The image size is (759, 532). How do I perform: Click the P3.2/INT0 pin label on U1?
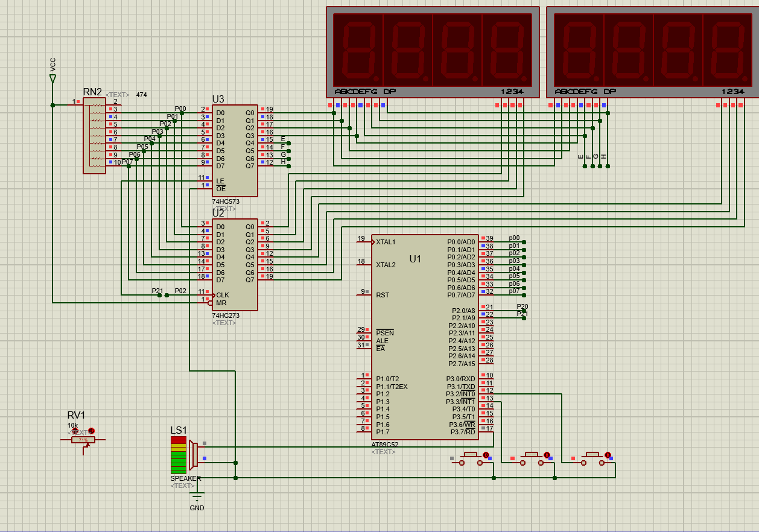[x=460, y=394]
